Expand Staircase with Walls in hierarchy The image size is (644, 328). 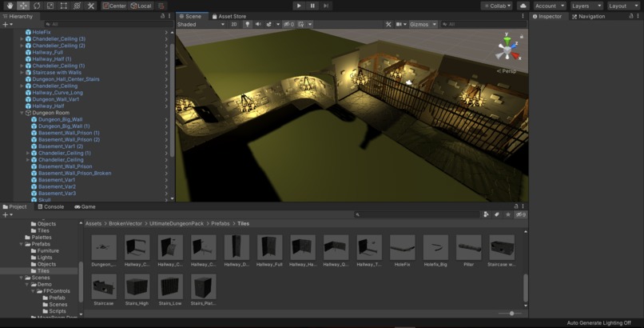(22, 72)
